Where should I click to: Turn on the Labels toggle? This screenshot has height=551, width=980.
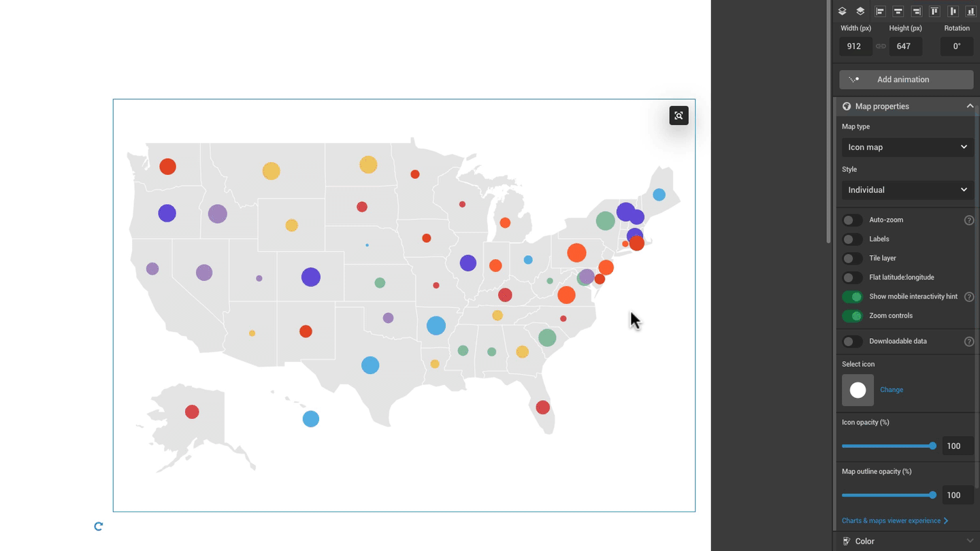pos(852,239)
